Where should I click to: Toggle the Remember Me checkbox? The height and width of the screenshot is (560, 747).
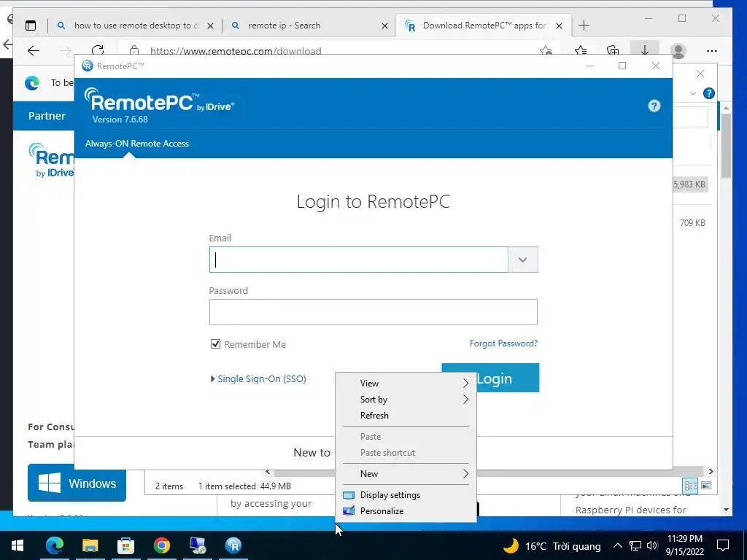pyautogui.click(x=215, y=344)
